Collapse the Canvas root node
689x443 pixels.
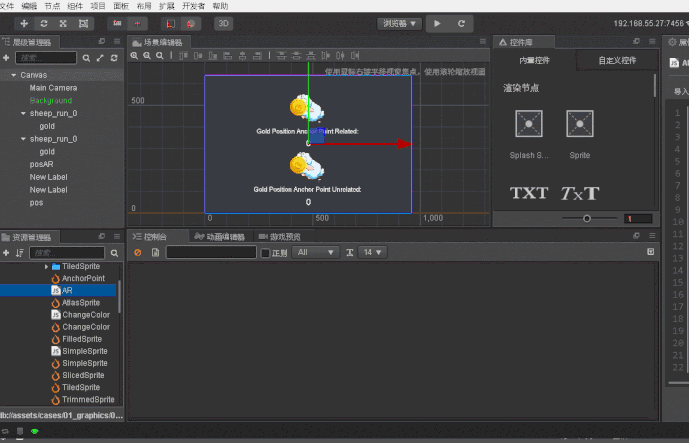[14, 75]
